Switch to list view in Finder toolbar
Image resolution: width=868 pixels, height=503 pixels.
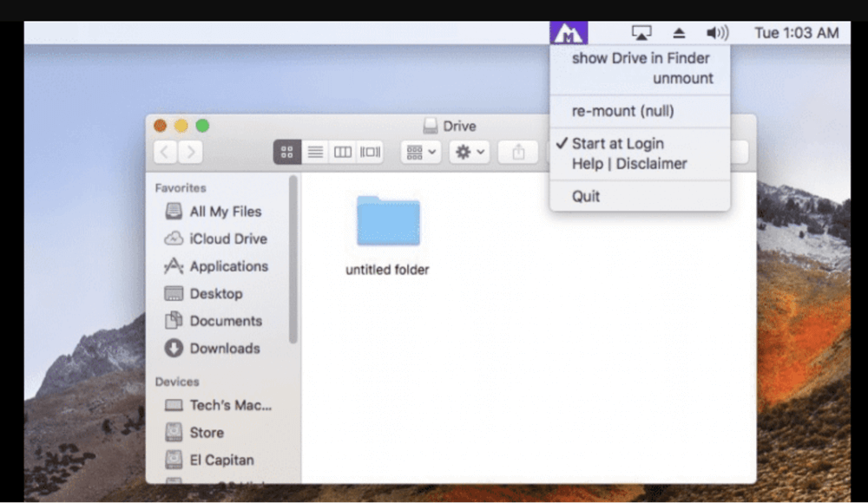point(314,152)
